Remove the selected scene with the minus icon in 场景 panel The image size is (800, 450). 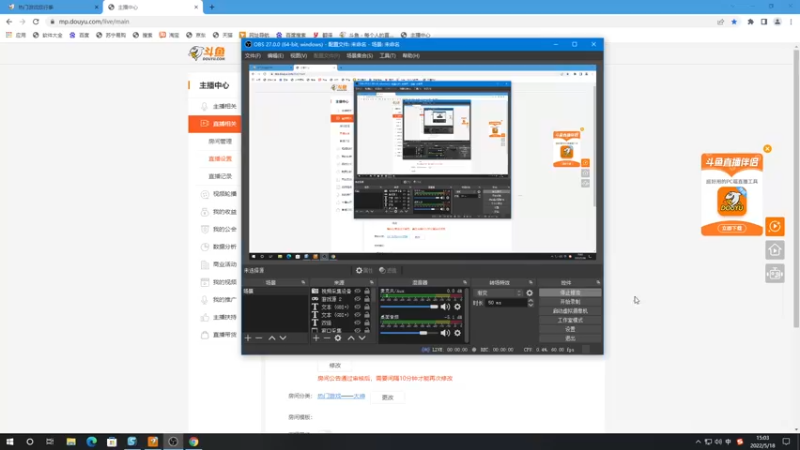(x=259, y=338)
